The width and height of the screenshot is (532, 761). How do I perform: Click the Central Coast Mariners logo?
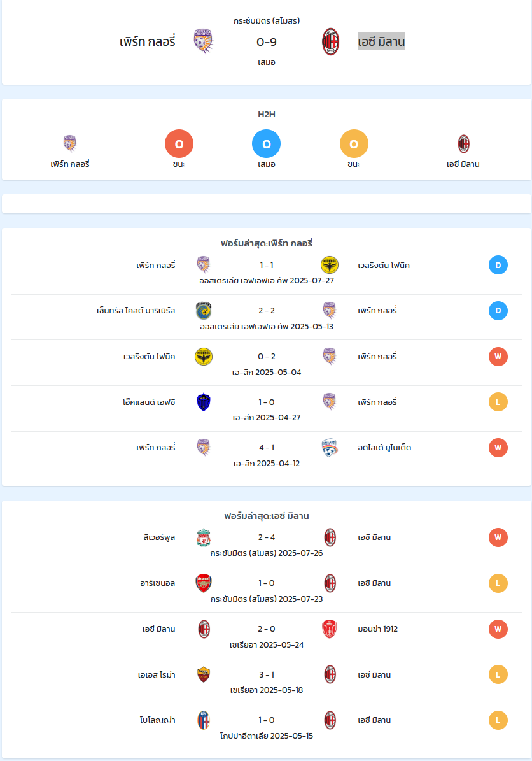pos(204,311)
